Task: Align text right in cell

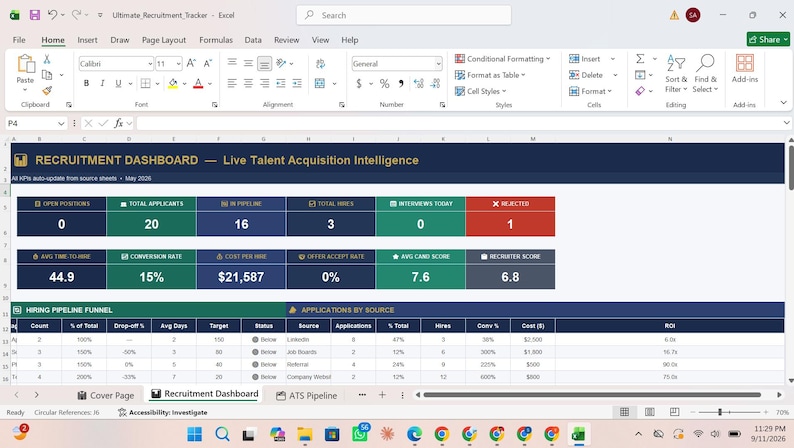Action: coord(264,83)
